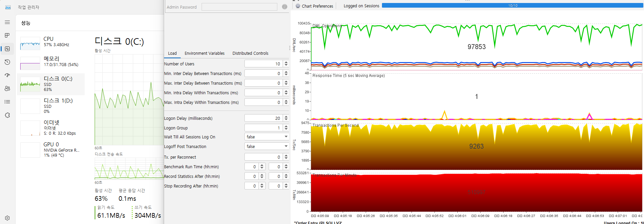Open the Users page icon
644x224 pixels.
[x=7, y=89]
